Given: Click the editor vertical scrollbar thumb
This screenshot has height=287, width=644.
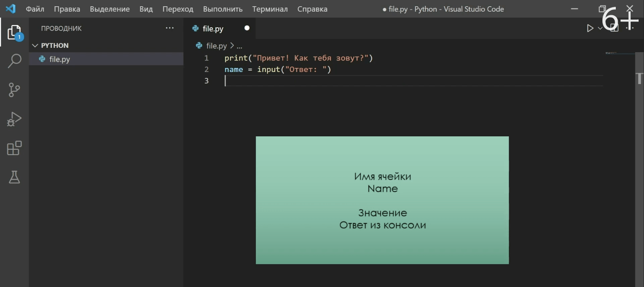Looking at the screenshot, I should pyautogui.click(x=639, y=78).
